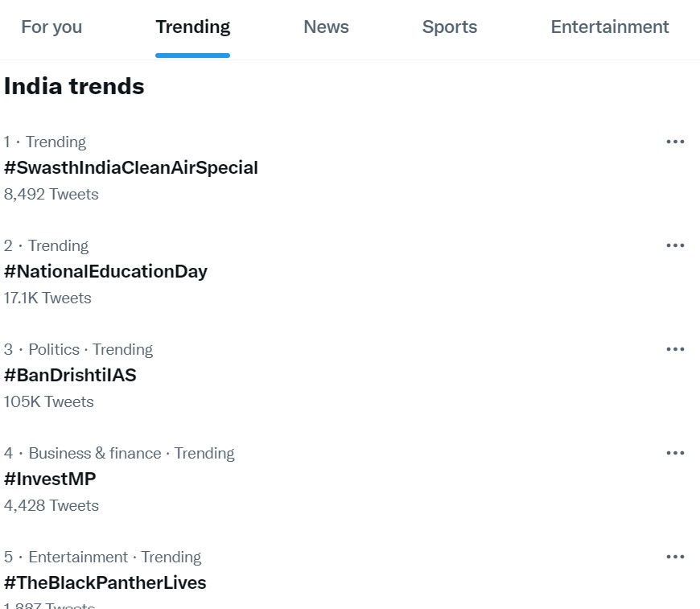
Task: Open the #InvestMP hashtag
Action: (50, 479)
